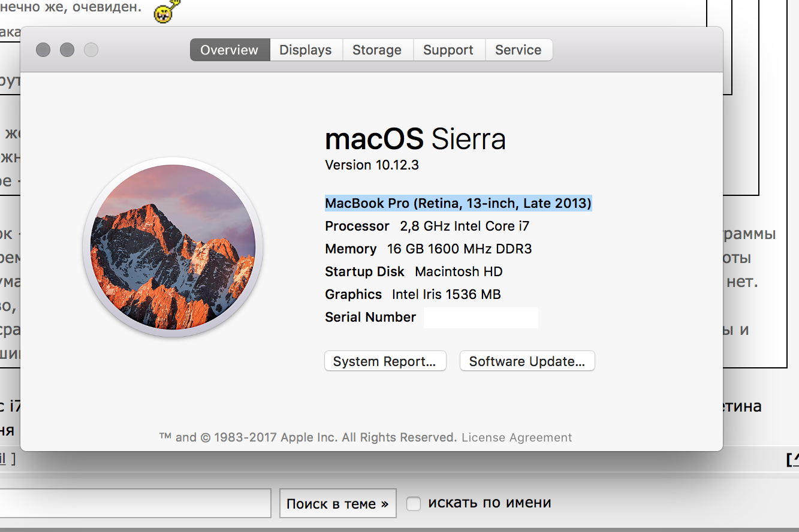The width and height of the screenshot is (799, 532).
Task: Open the Displays tab
Action: pyautogui.click(x=306, y=50)
